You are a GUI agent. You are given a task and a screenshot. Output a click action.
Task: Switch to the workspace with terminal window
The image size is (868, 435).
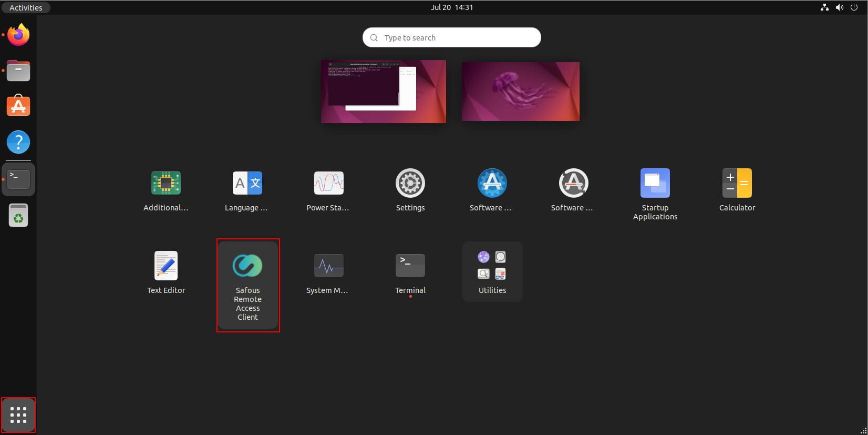tap(384, 92)
